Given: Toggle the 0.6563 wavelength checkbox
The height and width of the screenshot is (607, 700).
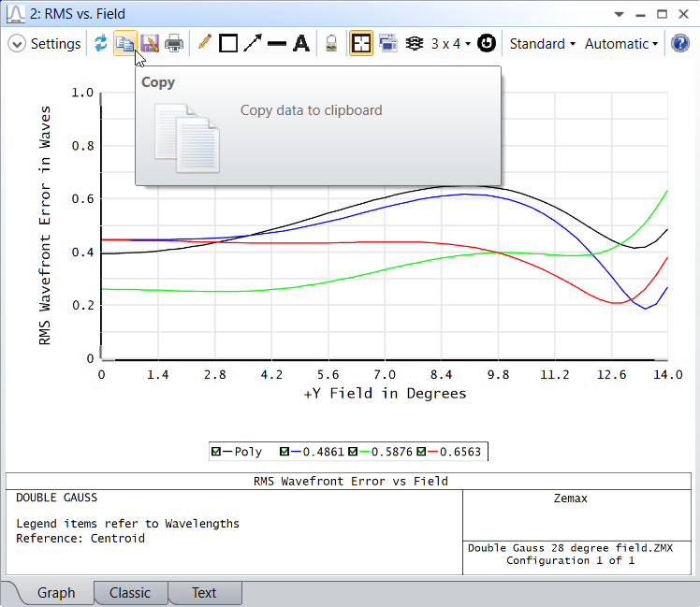Looking at the screenshot, I should click(423, 452).
